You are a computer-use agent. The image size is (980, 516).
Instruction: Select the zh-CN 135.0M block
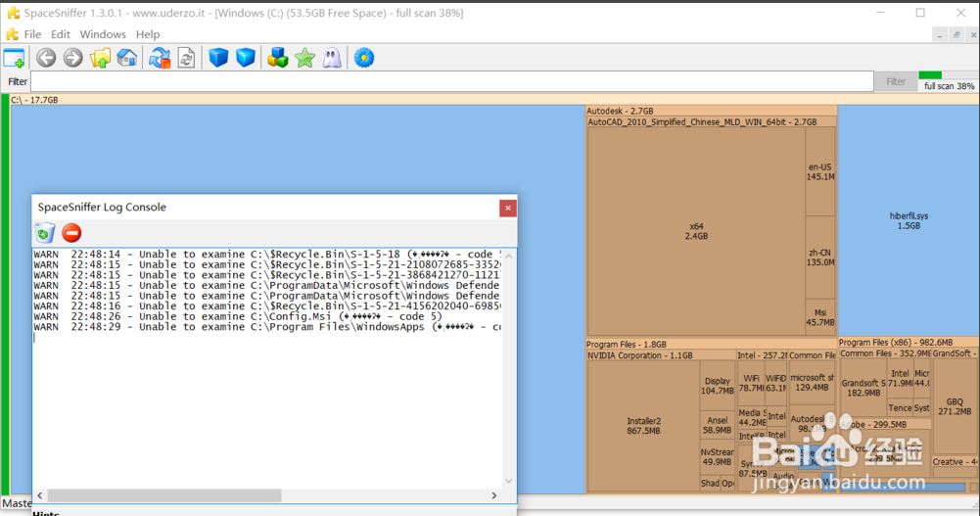(820, 258)
